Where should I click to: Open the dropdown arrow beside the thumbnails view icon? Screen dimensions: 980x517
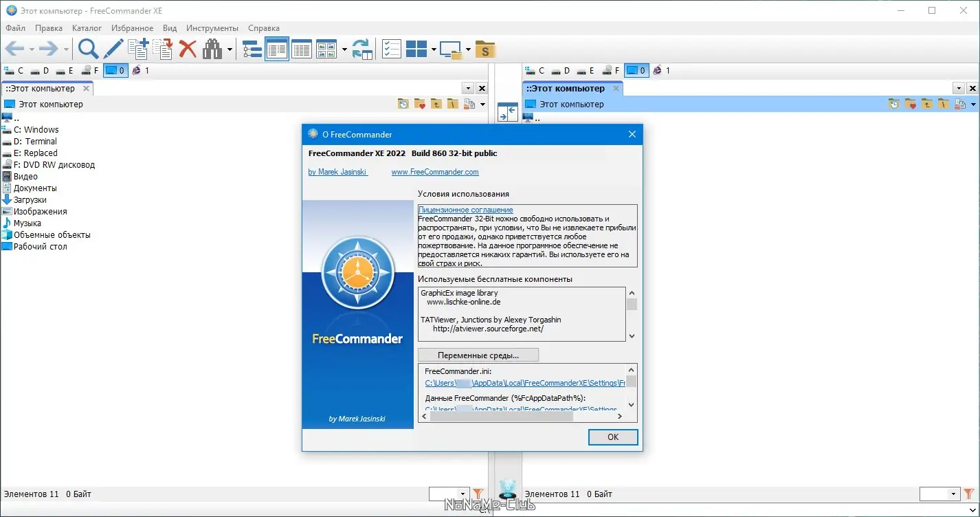pos(344,49)
